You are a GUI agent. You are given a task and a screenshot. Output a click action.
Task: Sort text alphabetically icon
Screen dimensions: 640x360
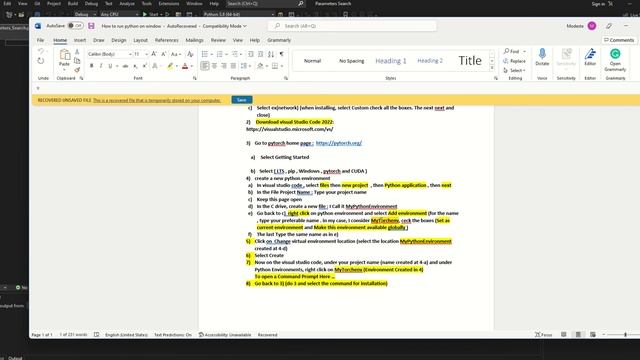click(271, 54)
